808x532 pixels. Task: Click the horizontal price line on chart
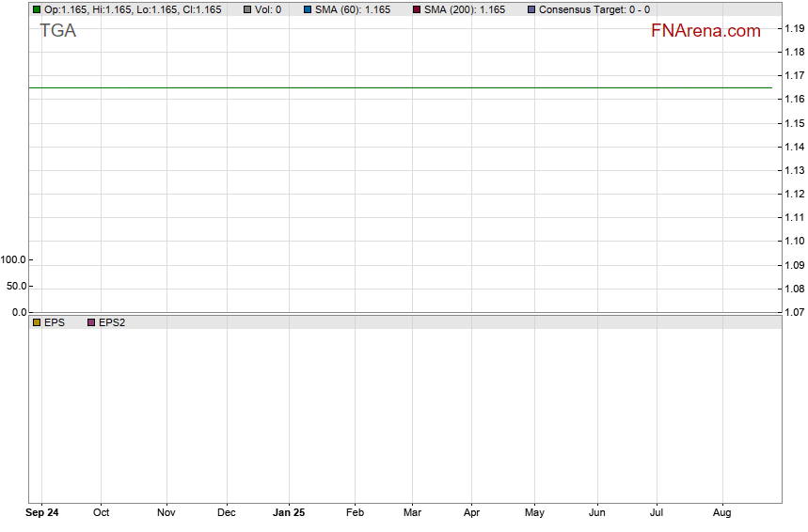click(400, 87)
